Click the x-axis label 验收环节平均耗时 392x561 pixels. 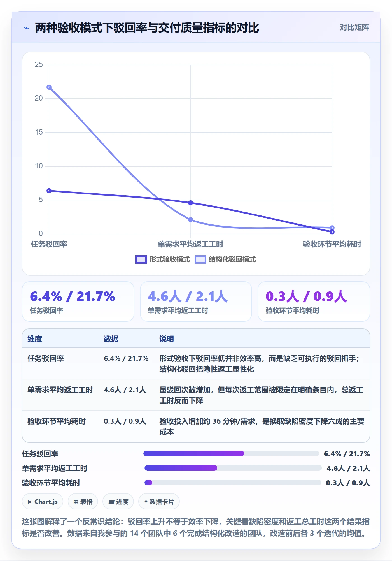332,244
